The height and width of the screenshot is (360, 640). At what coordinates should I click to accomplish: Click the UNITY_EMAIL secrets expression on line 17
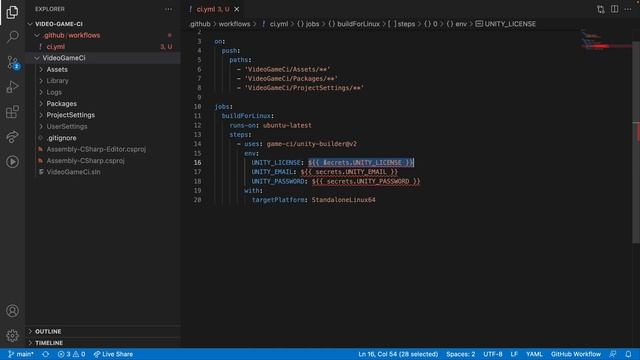coord(349,172)
